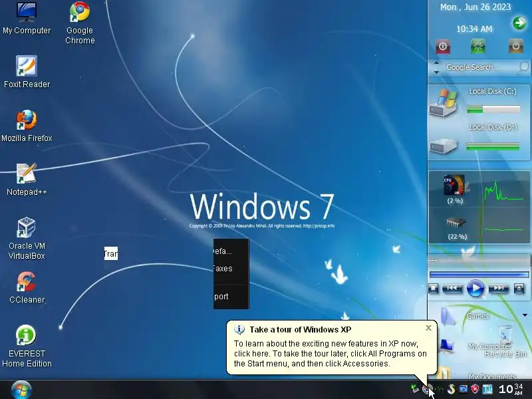Viewport: 532px width, 399px height.
Task: Click the Local Disk (D:) usage bar
Action: [493, 146]
